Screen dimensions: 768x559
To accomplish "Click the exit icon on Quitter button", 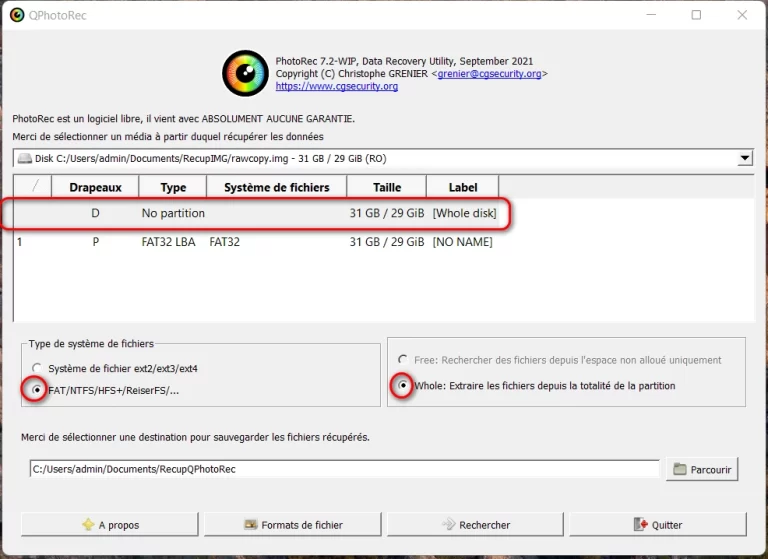I will click(641, 525).
